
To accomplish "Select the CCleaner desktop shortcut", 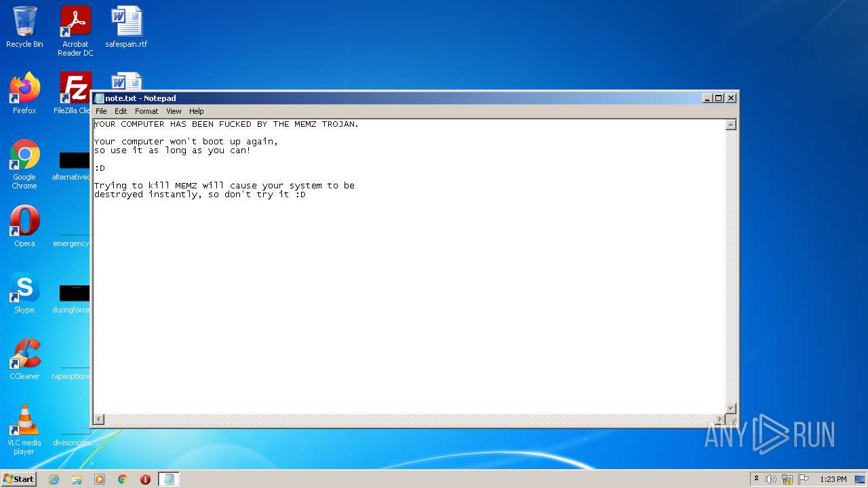I will (x=24, y=359).
